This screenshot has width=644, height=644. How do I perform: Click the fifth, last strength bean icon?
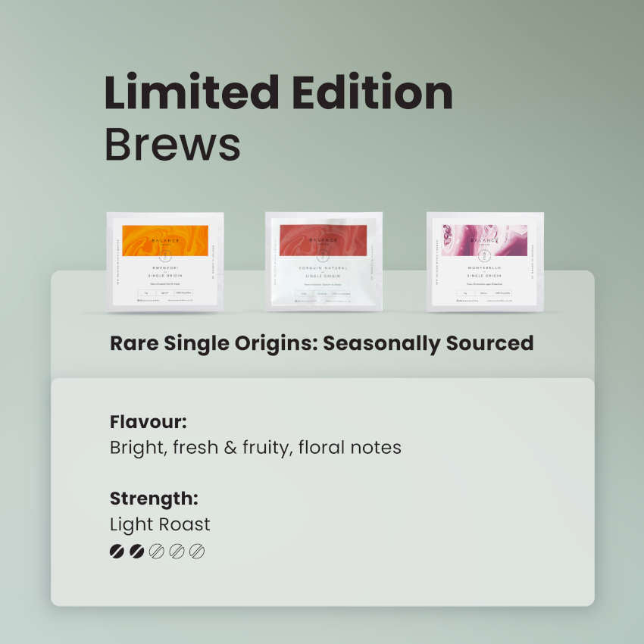click(x=197, y=551)
